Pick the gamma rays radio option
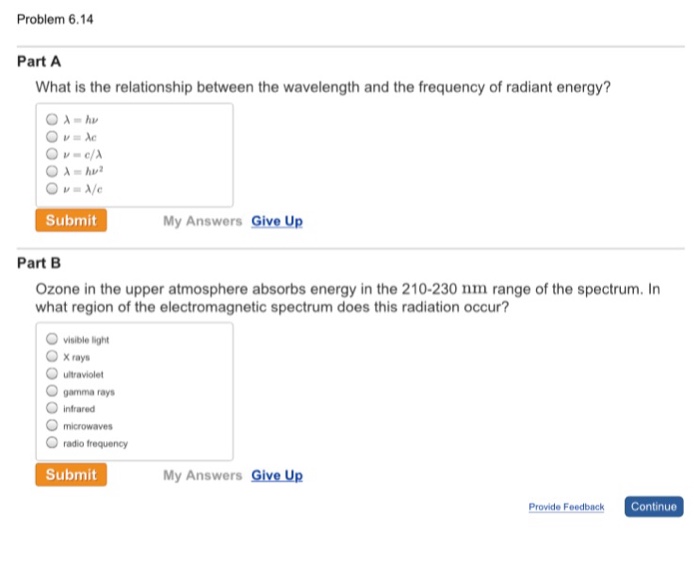 coord(51,391)
